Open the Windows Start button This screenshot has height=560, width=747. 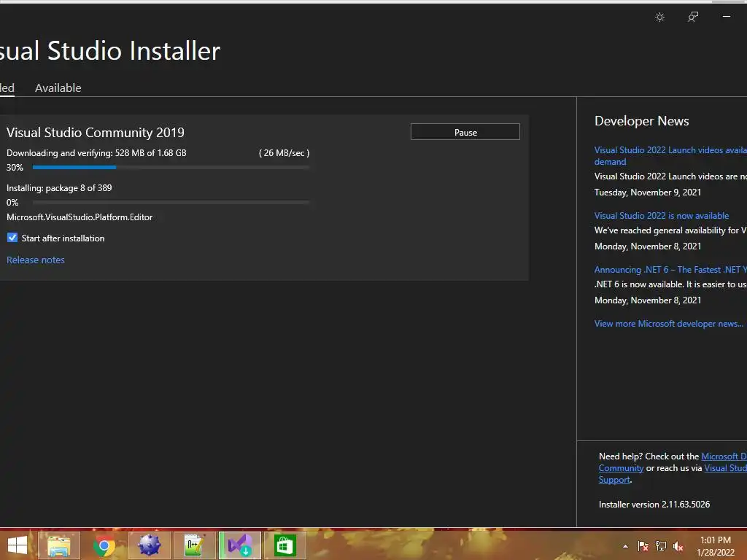click(x=18, y=545)
